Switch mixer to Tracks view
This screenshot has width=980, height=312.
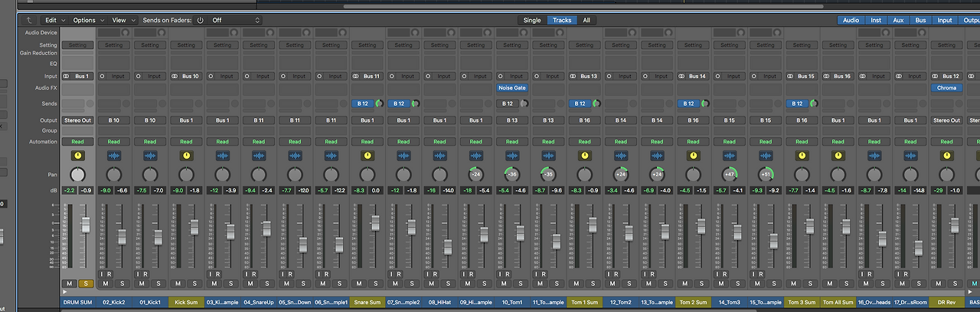coord(562,20)
